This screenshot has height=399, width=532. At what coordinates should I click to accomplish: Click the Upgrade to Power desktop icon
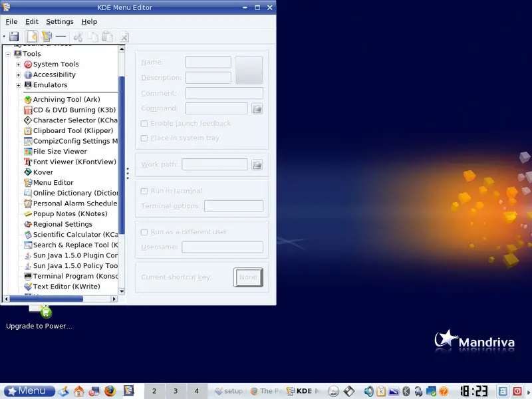click(39, 318)
